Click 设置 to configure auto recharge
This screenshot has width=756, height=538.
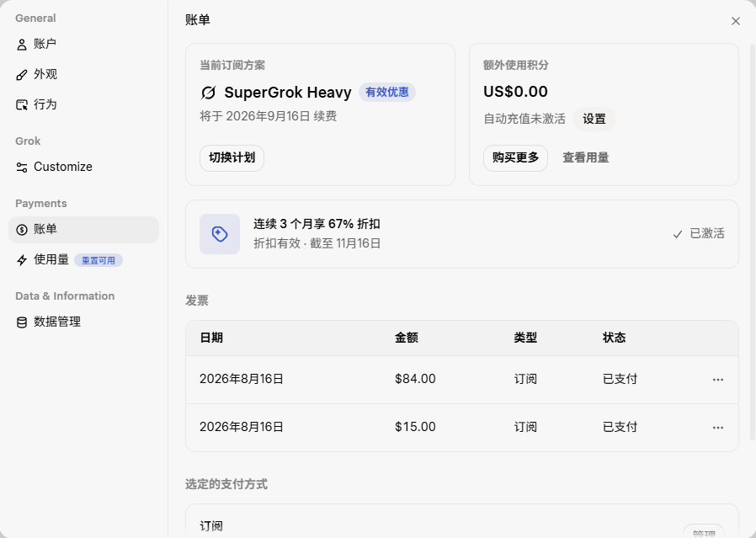[x=594, y=119]
